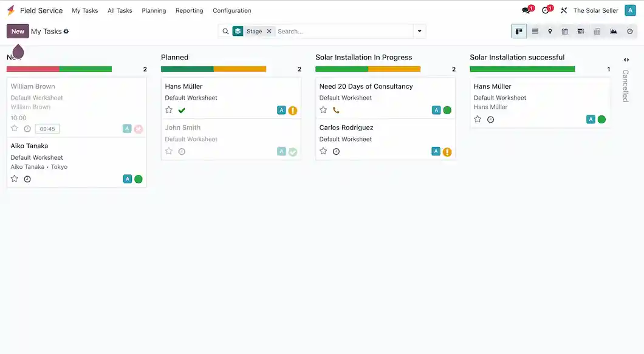Click the New button
Image resolution: width=644 pixels, height=354 pixels.
coord(18,31)
